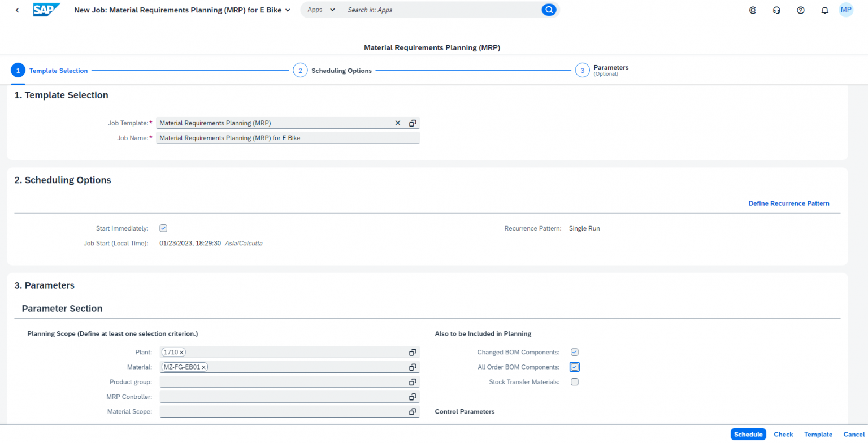Trigger the search magnifier icon
This screenshot has height=443, width=868.
point(549,10)
